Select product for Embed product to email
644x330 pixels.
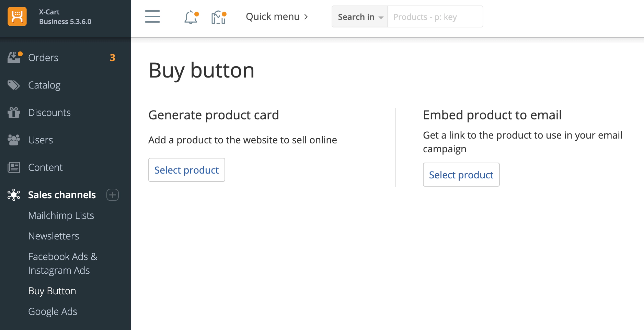pos(461,175)
